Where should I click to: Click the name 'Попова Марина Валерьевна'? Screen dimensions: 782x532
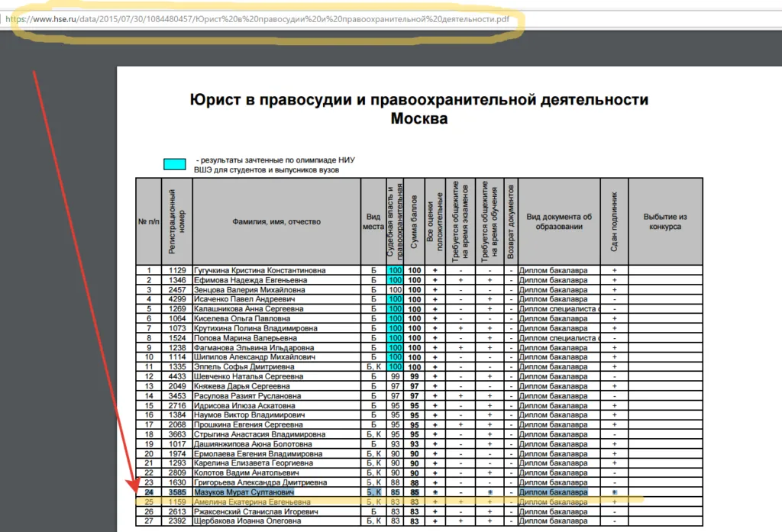coord(245,338)
